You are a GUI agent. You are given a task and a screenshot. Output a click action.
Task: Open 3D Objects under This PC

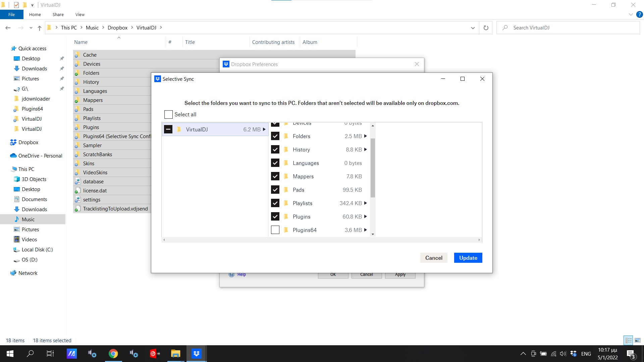(x=34, y=179)
